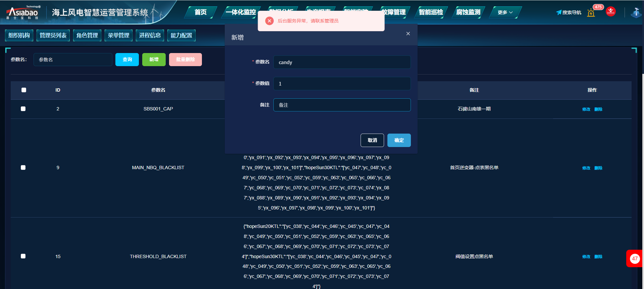
Task: Close the 新增 dialog with the X icon
Action: (x=408, y=34)
